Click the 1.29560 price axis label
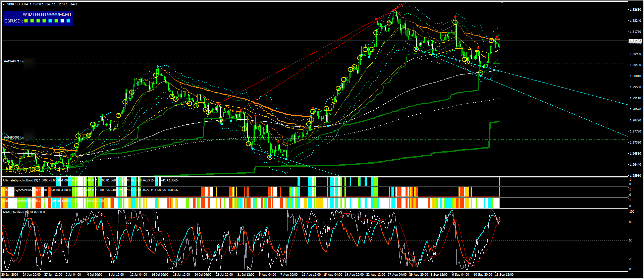 tap(635, 87)
